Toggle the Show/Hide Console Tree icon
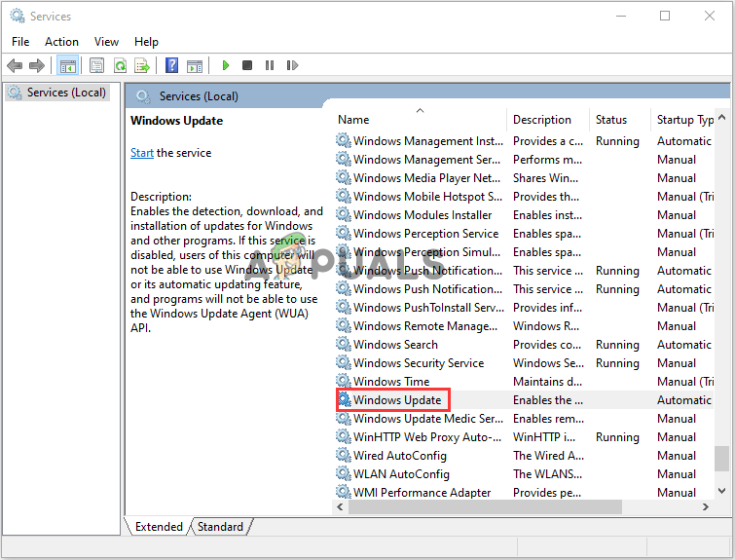Viewport: 735px width, 560px height. click(67, 65)
